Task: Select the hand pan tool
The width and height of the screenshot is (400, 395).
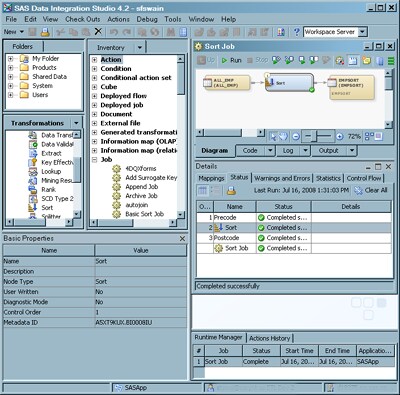Action: (x=283, y=136)
